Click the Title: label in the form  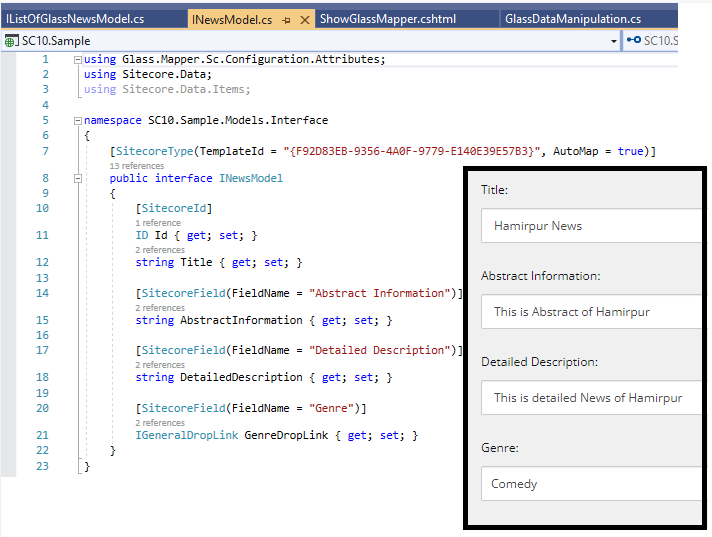pyautogui.click(x=494, y=190)
